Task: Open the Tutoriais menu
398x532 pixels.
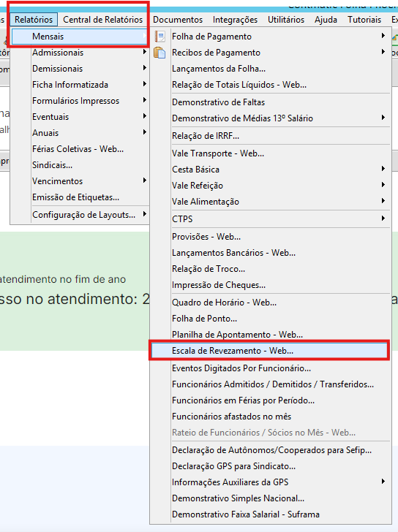Action: (x=364, y=20)
